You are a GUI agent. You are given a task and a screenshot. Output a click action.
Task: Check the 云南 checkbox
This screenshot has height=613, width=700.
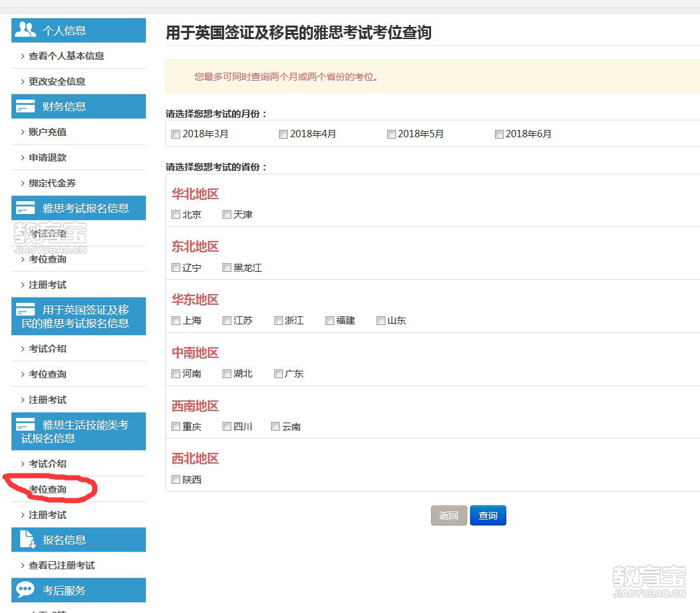[x=276, y=426]
